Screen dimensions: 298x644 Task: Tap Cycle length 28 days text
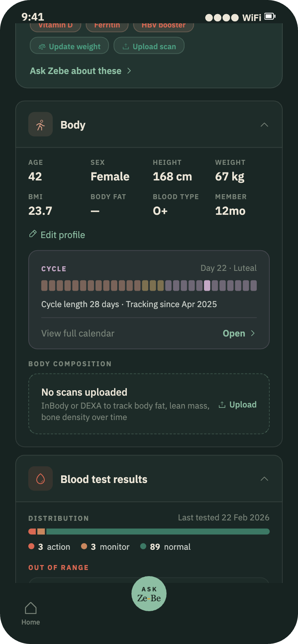point(80,304)
